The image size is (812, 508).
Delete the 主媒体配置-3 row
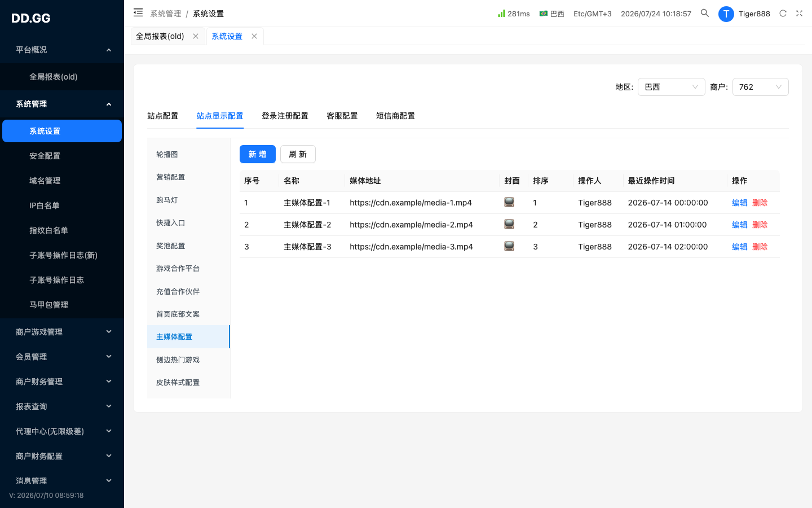click(760, 247)
